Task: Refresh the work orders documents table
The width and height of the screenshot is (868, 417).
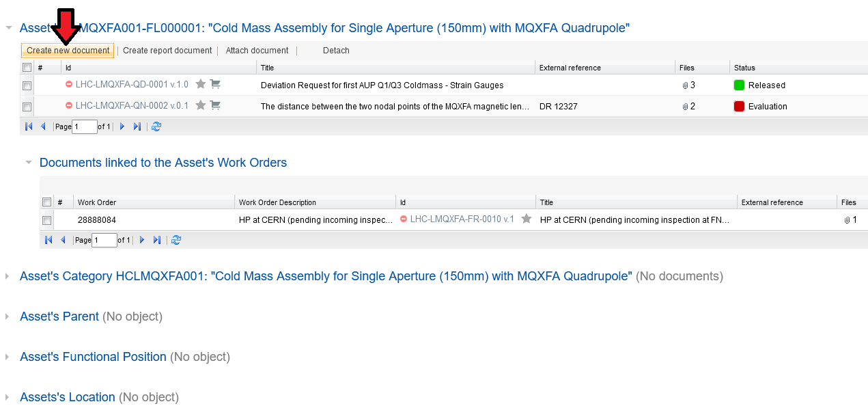Action: coord(176,240)
